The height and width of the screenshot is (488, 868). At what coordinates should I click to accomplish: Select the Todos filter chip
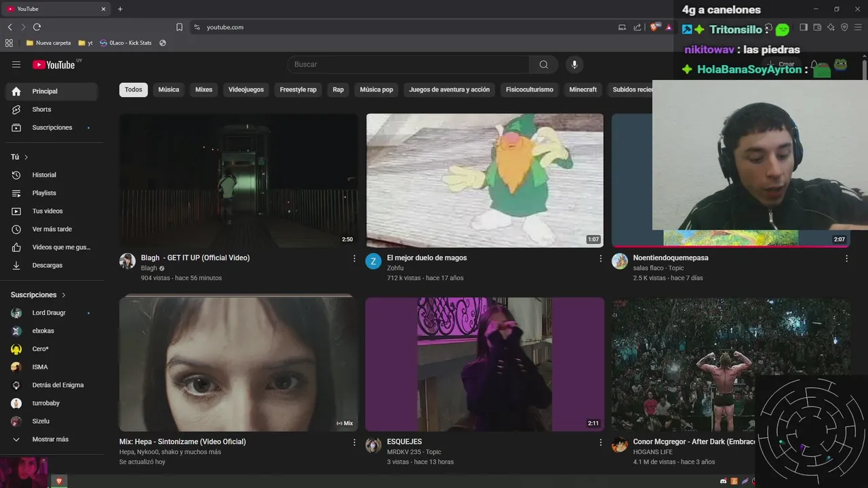tap(134, 89)
